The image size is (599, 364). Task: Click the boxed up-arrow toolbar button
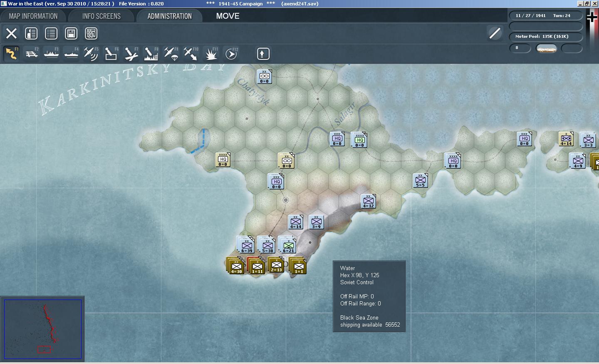[263, 54]
